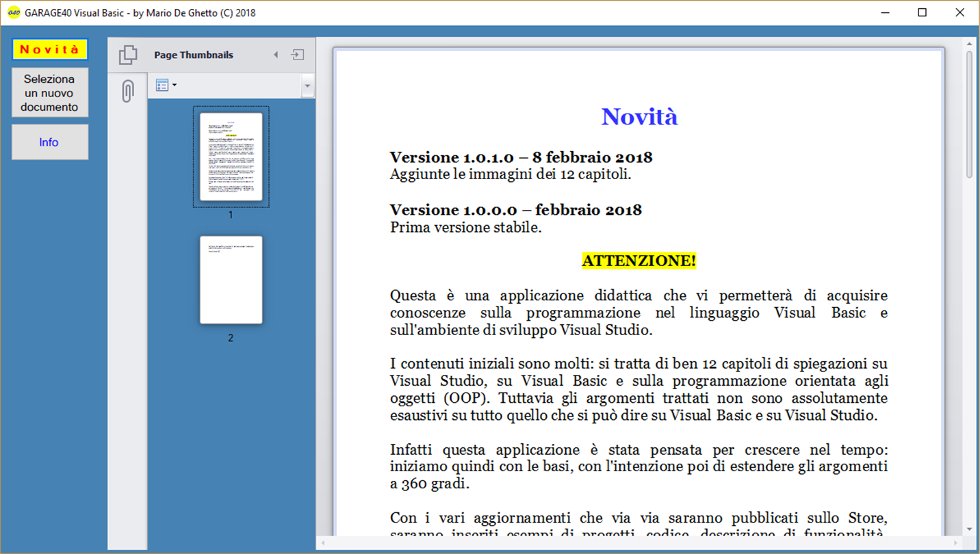Click the "Page Thumbnails" panel title
Screen dimensions: 980x554
click(x=194, y=55)
